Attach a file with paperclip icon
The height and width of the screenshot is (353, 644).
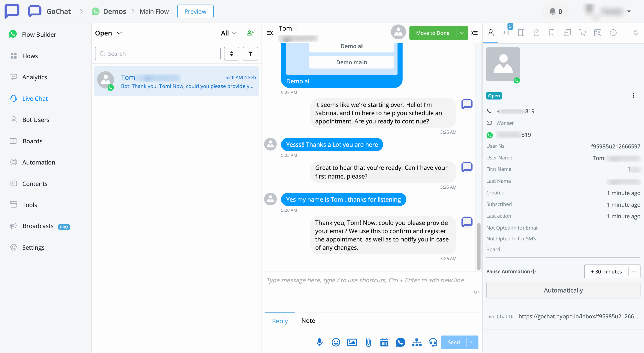368,342
